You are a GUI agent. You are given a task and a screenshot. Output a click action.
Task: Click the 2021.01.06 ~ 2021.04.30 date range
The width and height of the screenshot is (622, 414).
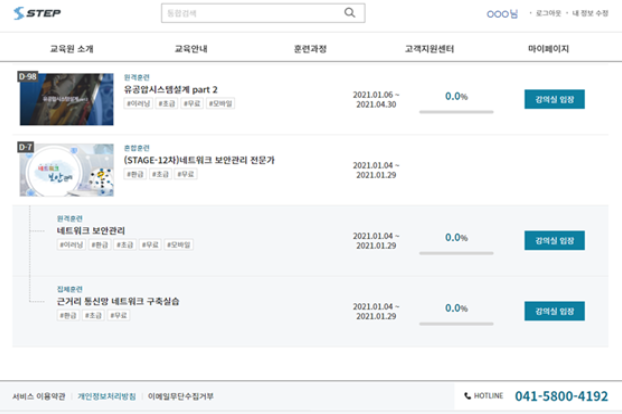point(376,100)
